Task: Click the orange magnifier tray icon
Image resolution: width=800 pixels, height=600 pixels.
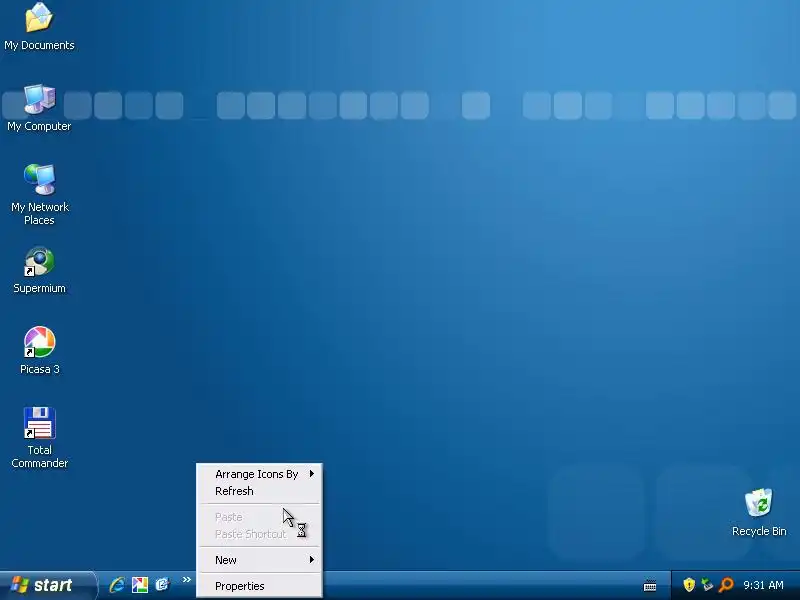Action: click(726, 584)
